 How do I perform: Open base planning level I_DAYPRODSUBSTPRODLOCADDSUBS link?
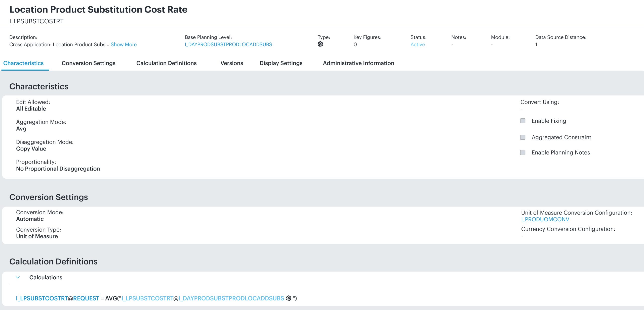(228, 44)
